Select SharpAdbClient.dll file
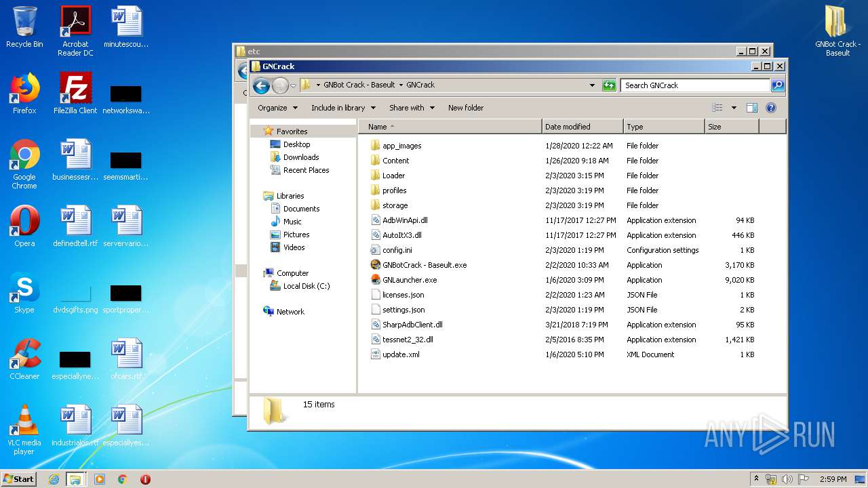868x488 pixels. (407, 325)
